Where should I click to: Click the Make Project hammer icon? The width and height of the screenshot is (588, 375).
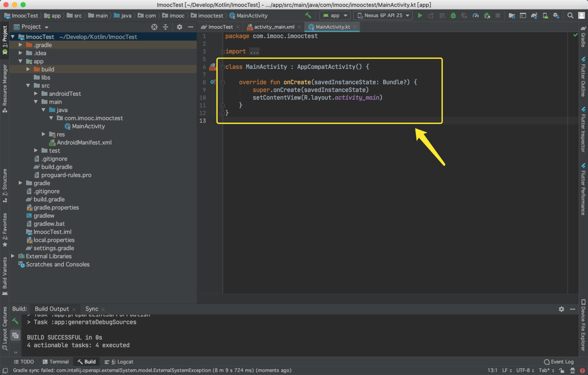click(308, 15)
